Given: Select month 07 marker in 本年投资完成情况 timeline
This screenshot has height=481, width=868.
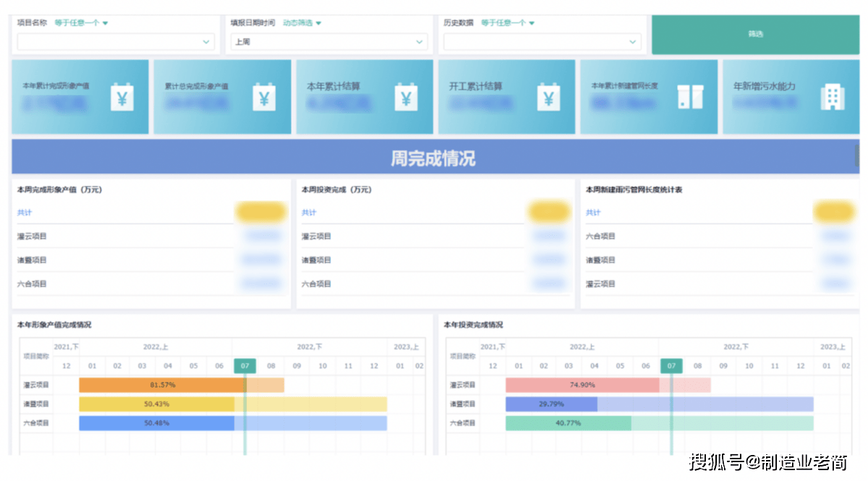Looking at the screenshot, I should coord(671,366).
